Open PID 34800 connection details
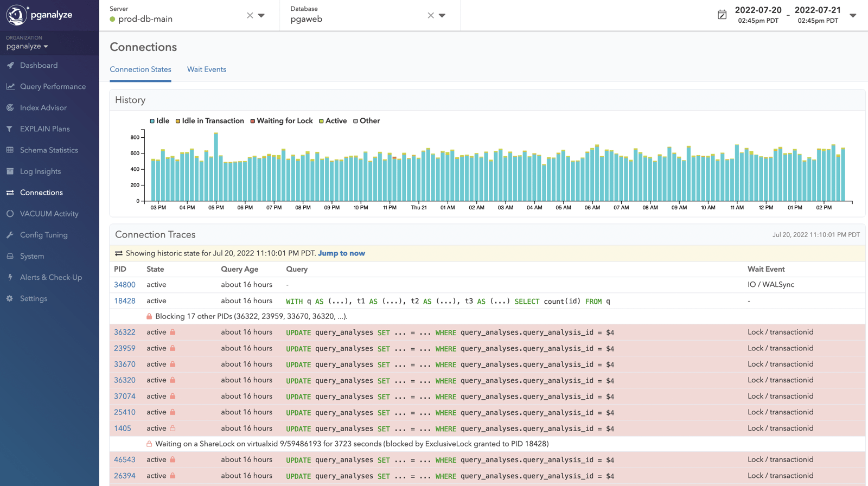 click(125, 285)
